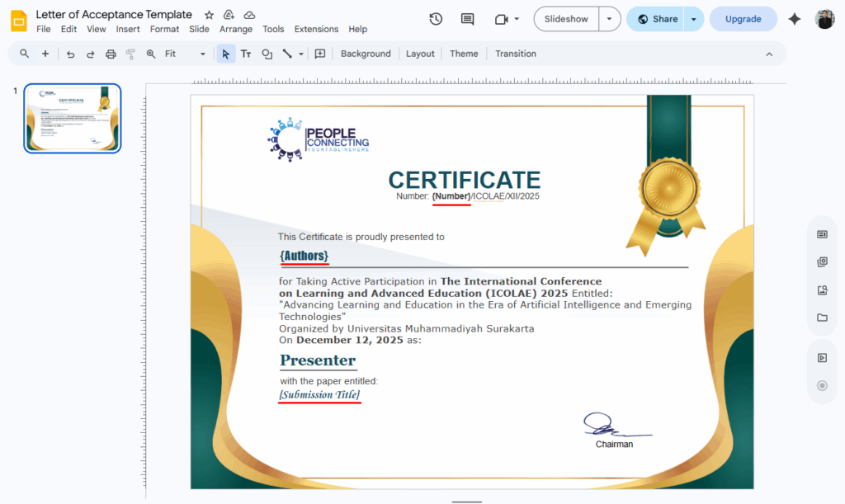Viewport: 845px width, 504px height.
Task: Add a comment from the toolbar
Action: point(320,54)
